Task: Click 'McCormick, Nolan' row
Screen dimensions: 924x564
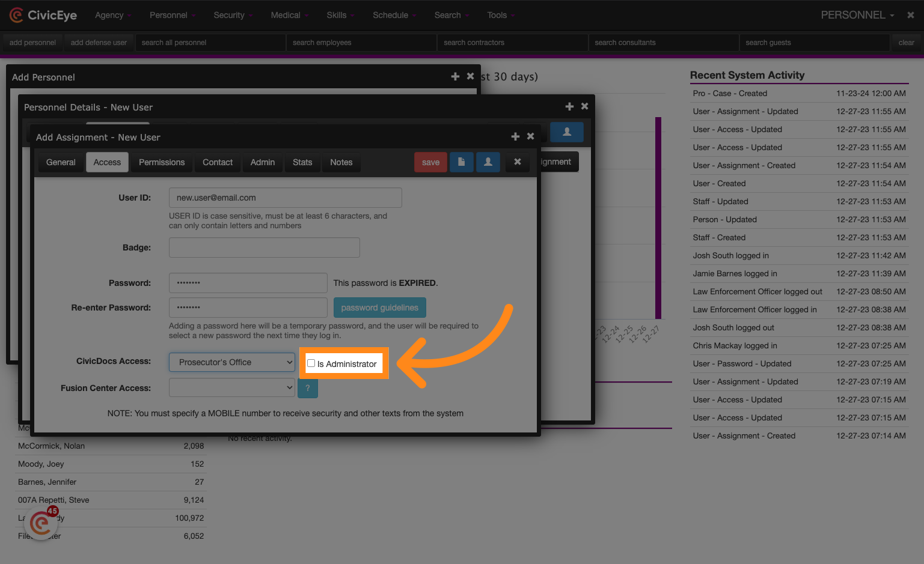Action: click(x=111, y=446)
